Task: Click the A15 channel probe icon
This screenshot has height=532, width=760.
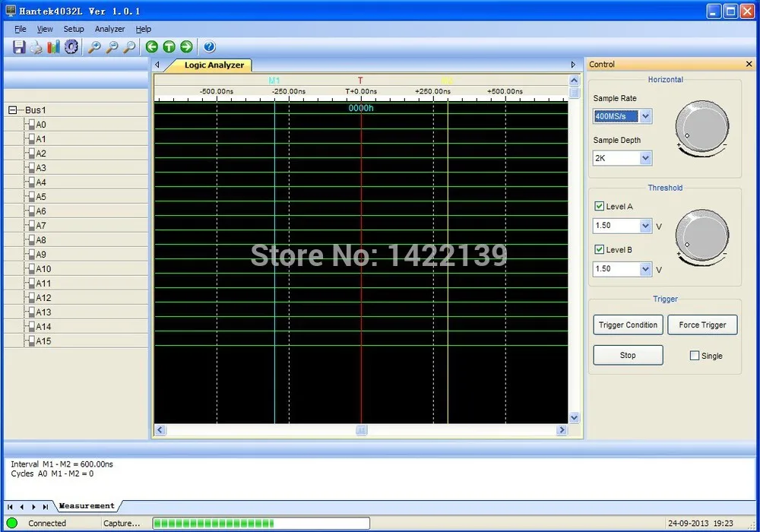Action: 31,340
